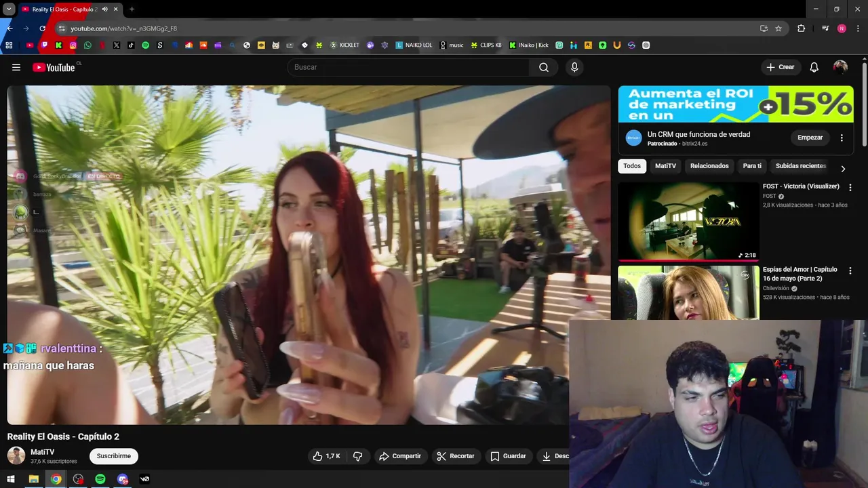Open Chrome apps grid in bookmarks bar
This screenshot has height=488, width=868.
point(9,45)
